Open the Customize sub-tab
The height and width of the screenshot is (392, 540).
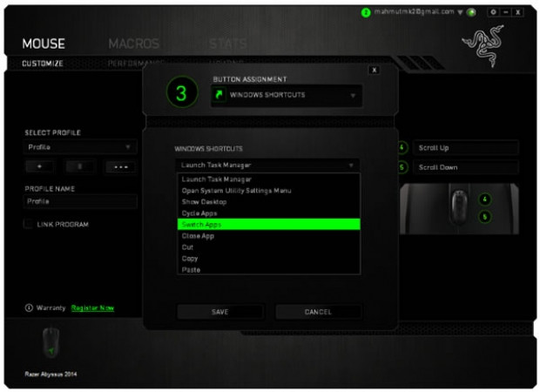pyautogui.click(x=43, y=64)
